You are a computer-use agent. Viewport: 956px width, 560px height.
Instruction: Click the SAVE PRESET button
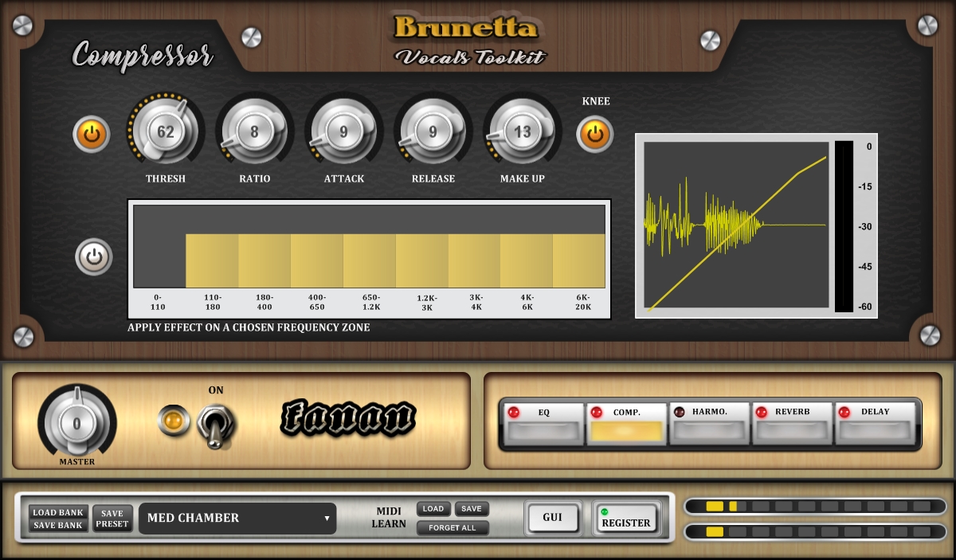[112, 519]
